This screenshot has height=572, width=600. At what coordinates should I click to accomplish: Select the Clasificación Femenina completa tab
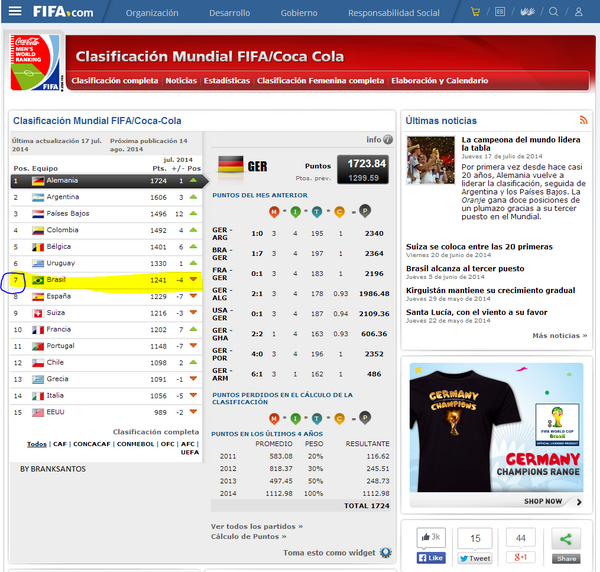[x=320, y=81]
